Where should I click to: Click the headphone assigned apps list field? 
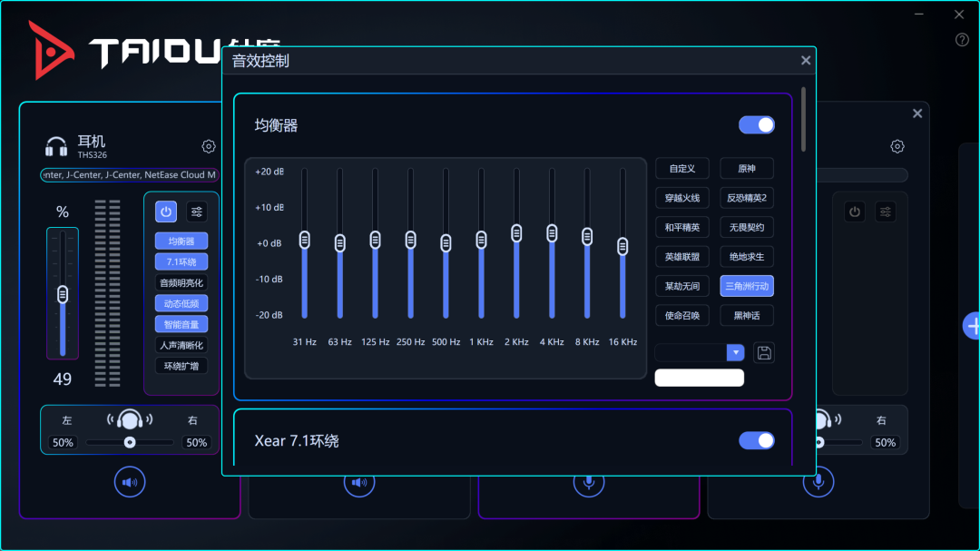(x=130, y=175)
